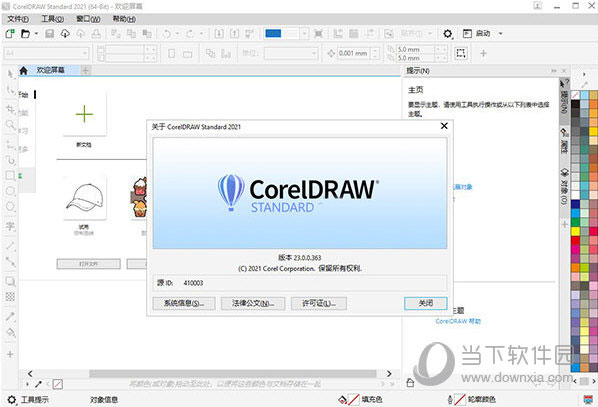
Task: Select the Text tool in toolbox
Action: click(x=10, y=226)
